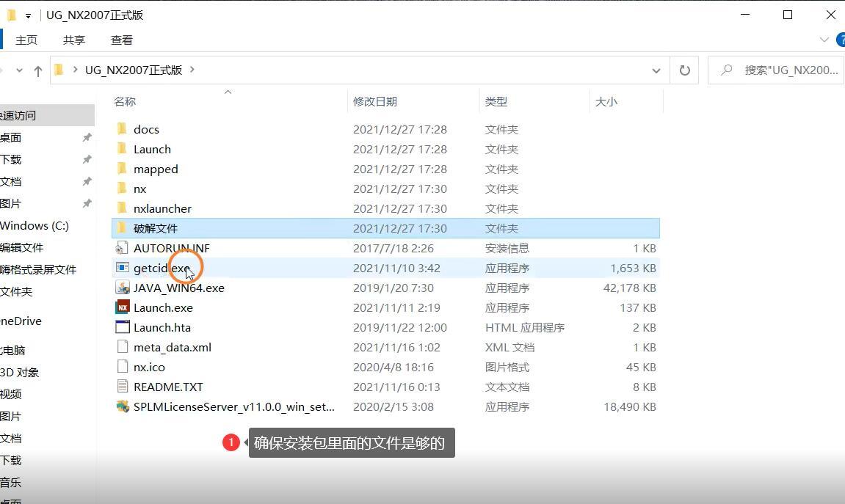The height and width of the screenshot is (504, 845).
Task: Unpin 桌面 from quick access
Action: [x=87, y=137]
